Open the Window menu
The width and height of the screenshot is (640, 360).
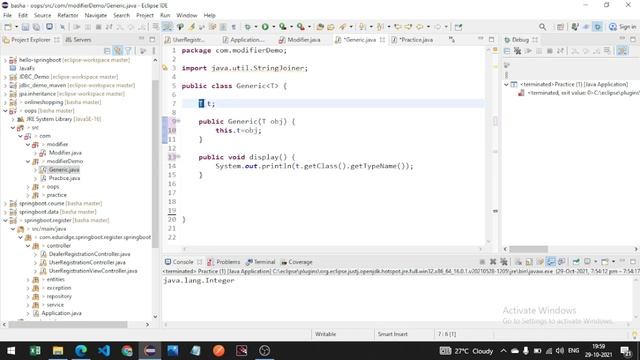click(187, 15)
